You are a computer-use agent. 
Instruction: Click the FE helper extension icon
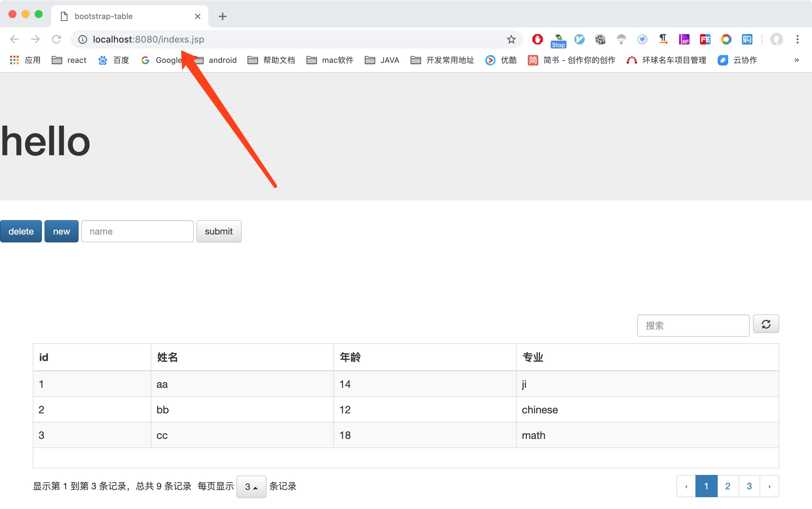tap(705, 39)
